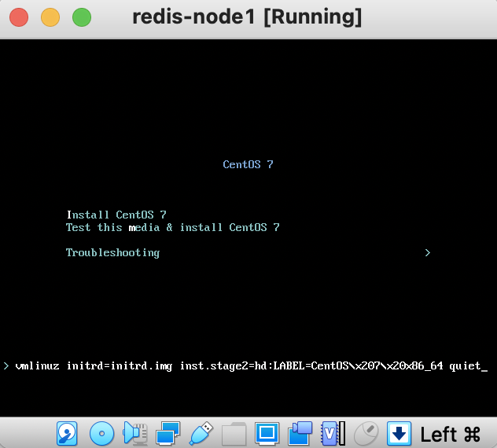Select the Troubleshooting boot menu entry
Viewport: 497px width, 448px height.
(112, 253)
